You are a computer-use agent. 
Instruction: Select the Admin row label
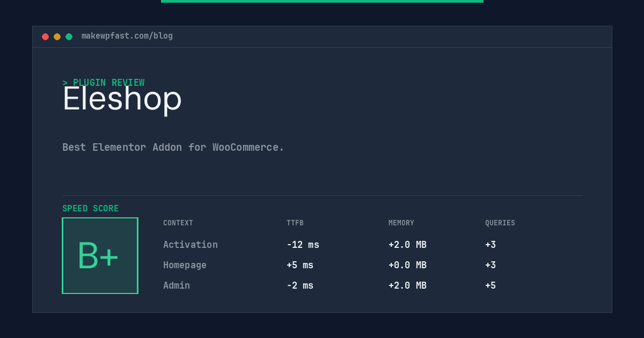click(x=177, y=285)
